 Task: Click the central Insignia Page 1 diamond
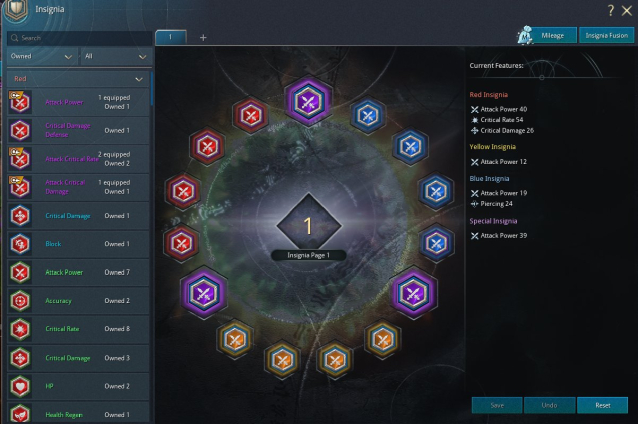(308, 225)
